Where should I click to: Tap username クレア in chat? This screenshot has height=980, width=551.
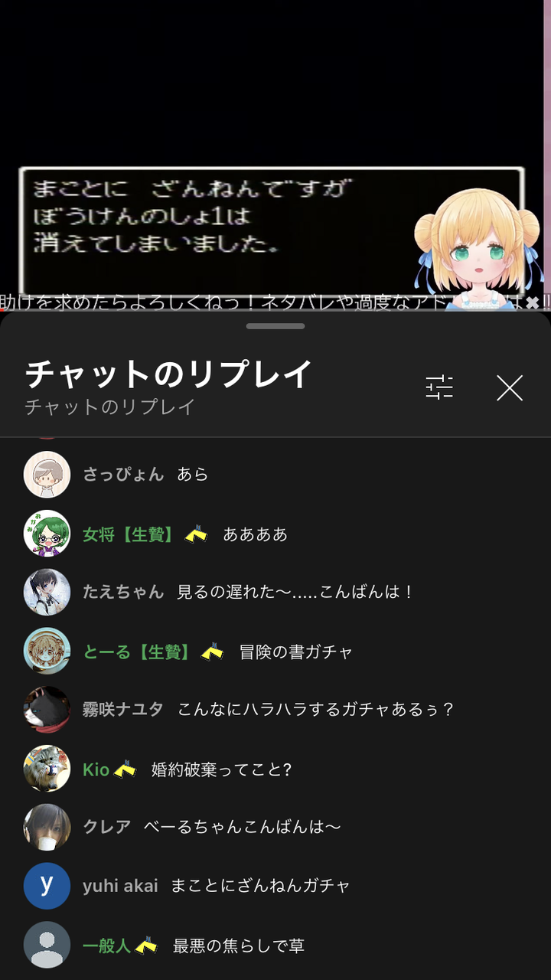click(x=107, y=827)
